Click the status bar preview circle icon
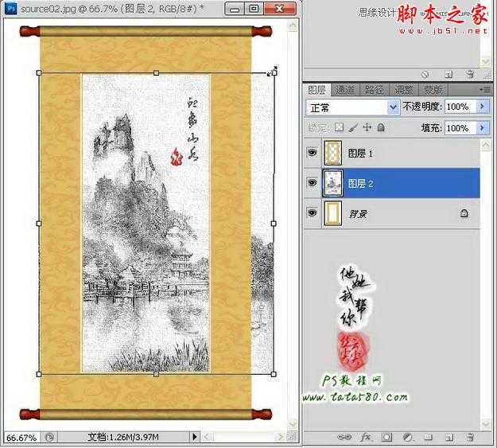The width and height of the screenshot is (497, 448). 49,438
